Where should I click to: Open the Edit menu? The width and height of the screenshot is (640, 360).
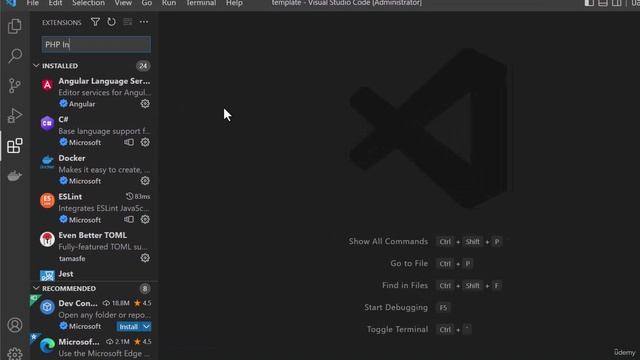pyautogui.click(x=55, y=3)
